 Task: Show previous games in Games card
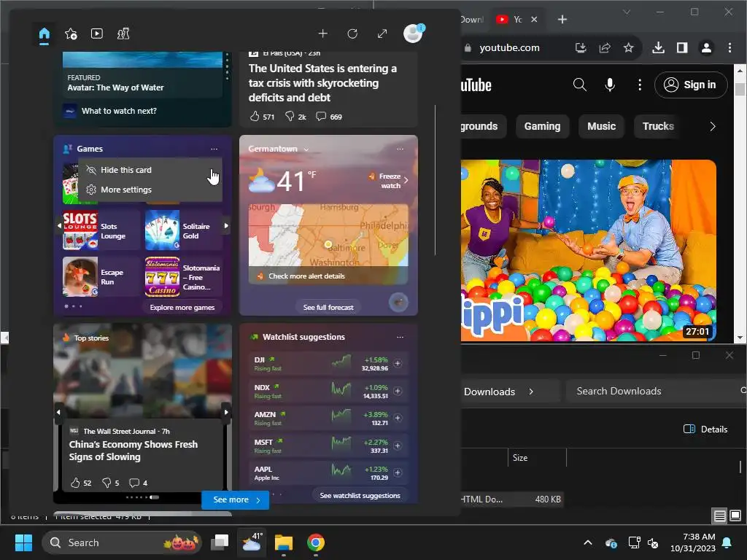59,226
